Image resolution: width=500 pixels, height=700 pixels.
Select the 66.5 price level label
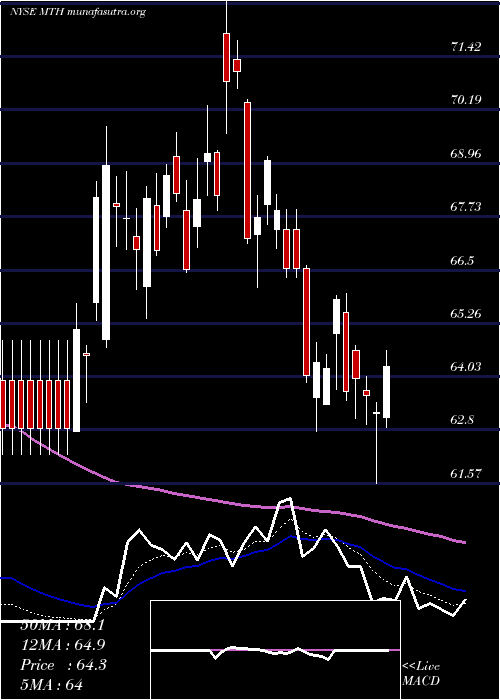click(x=462, y=261)
